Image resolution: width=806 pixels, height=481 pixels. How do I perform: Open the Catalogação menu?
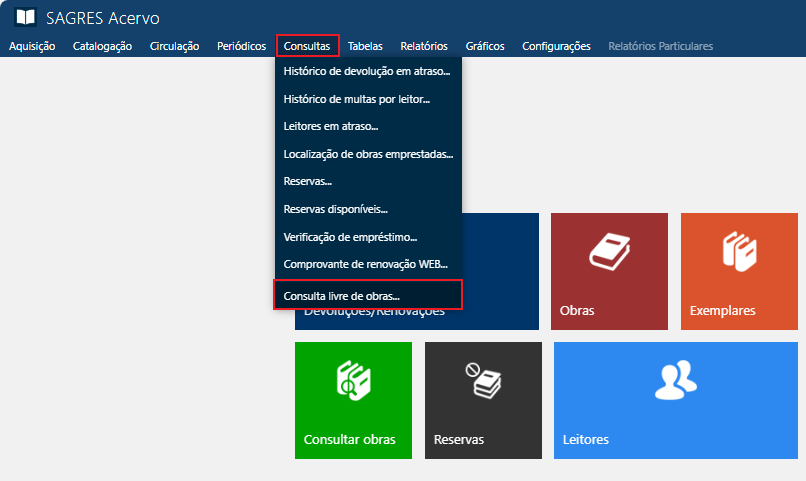click(102, 46)
